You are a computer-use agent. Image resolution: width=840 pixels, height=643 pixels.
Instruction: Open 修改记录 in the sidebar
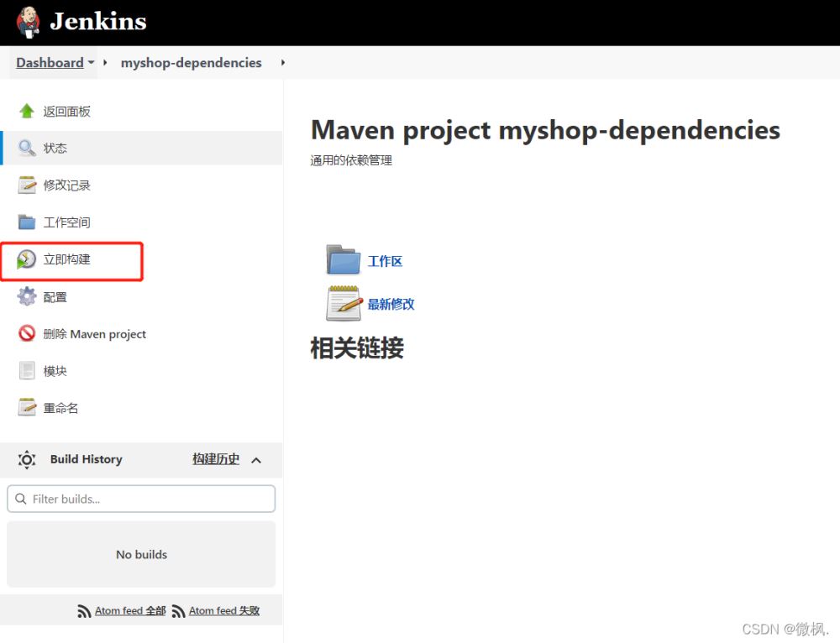click(66, 186)
